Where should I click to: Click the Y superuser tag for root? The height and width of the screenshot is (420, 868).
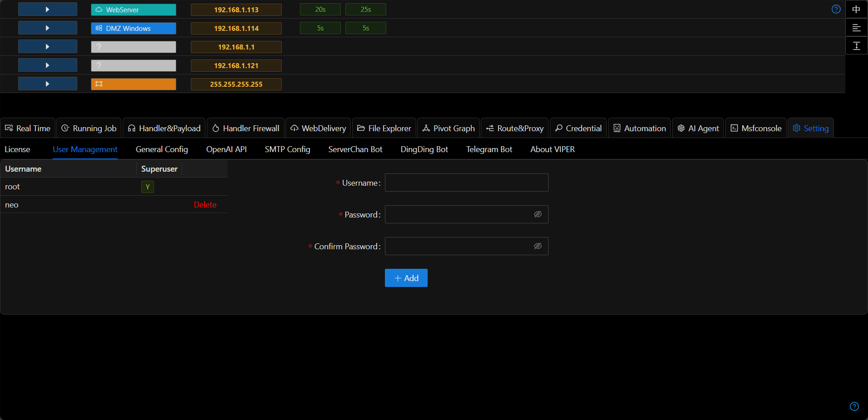point(148,187)
